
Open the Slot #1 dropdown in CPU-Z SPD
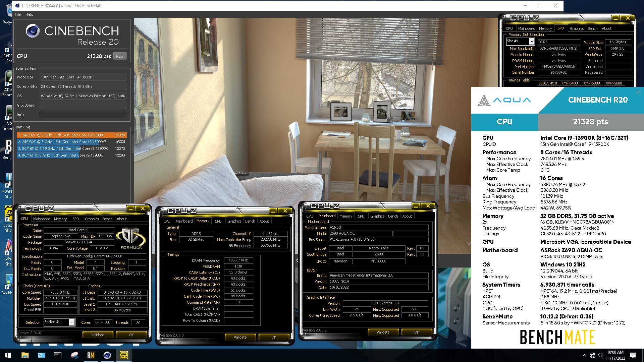click(531, 41)
